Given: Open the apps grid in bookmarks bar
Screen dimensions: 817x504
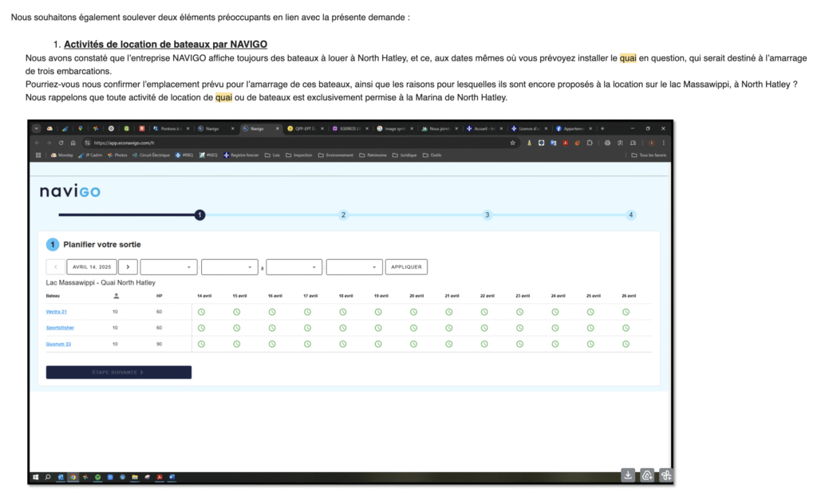Looking at the screenshot, I should coord(38,156).
